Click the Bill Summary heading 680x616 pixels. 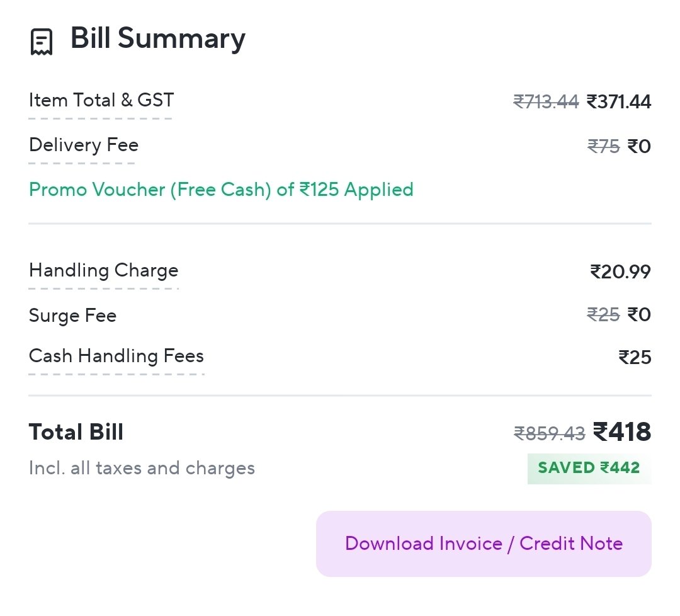coord(157,38)
